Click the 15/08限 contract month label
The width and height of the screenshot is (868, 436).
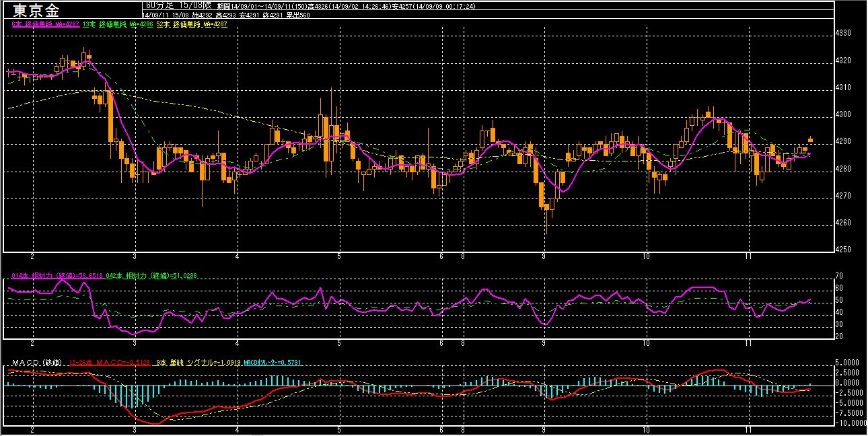click(x=194, y=5)
